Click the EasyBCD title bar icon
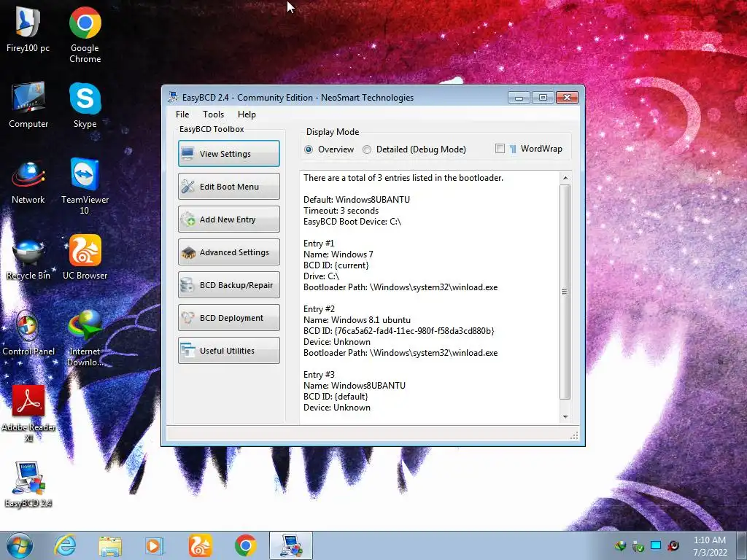 tap(173, 97)
